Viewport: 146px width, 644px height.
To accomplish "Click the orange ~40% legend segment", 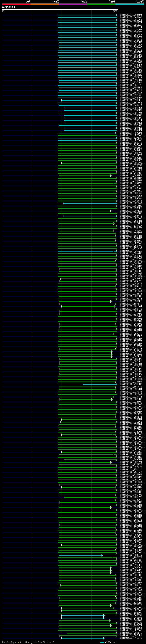I will tap(45, 4).
